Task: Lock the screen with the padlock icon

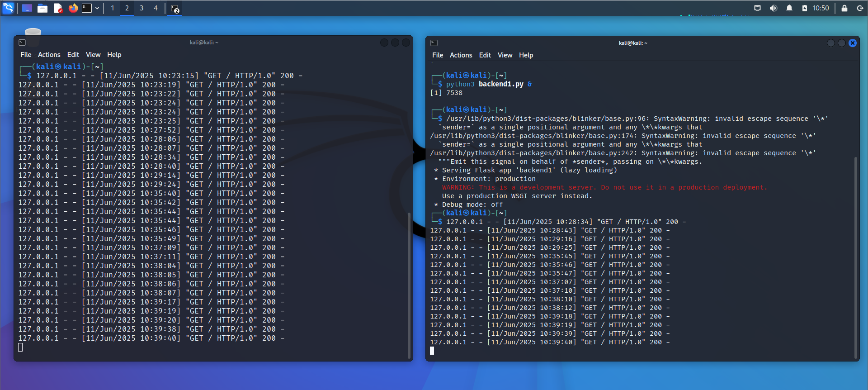Action: [x=844, y=8]
